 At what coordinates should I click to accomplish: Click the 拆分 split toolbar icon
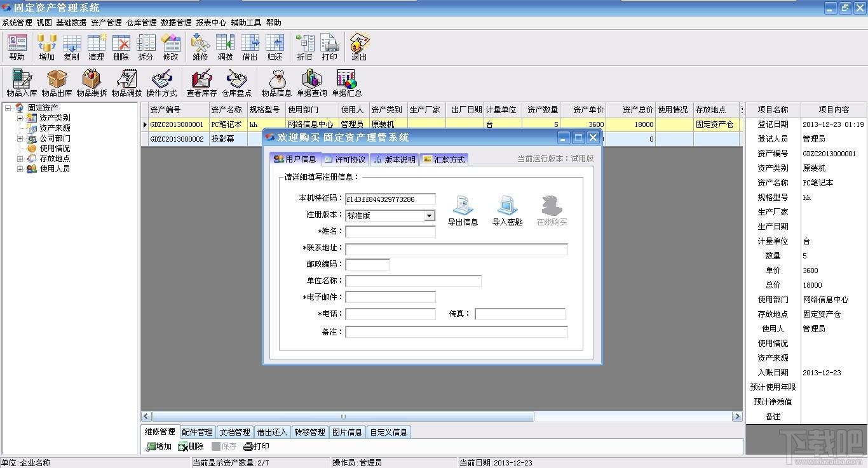(146, 47)
